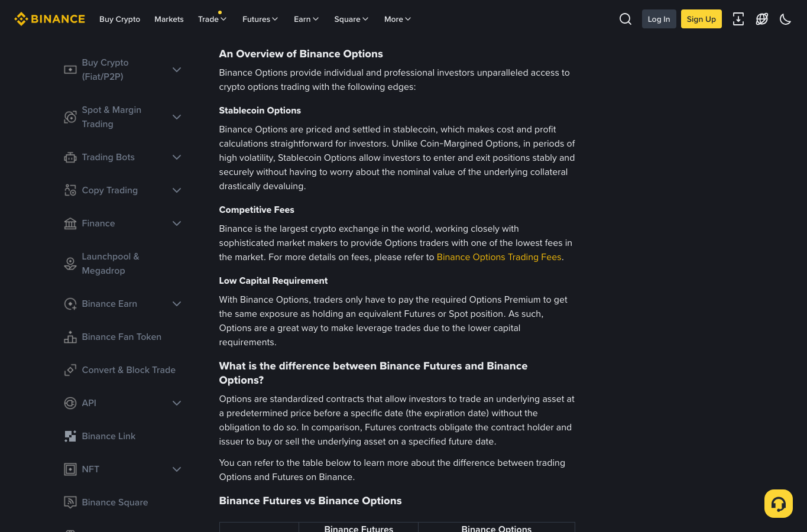This screenshot has width=807, height=532.
Task: Expand Buy Crypto (Fiat/P2P) sidebar section
Action: [177, 70]
